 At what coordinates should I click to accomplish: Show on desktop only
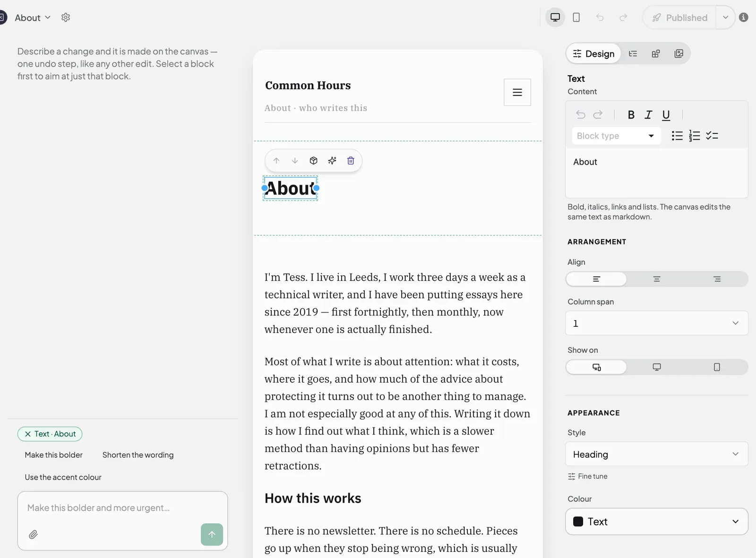[x=657, y=367]
